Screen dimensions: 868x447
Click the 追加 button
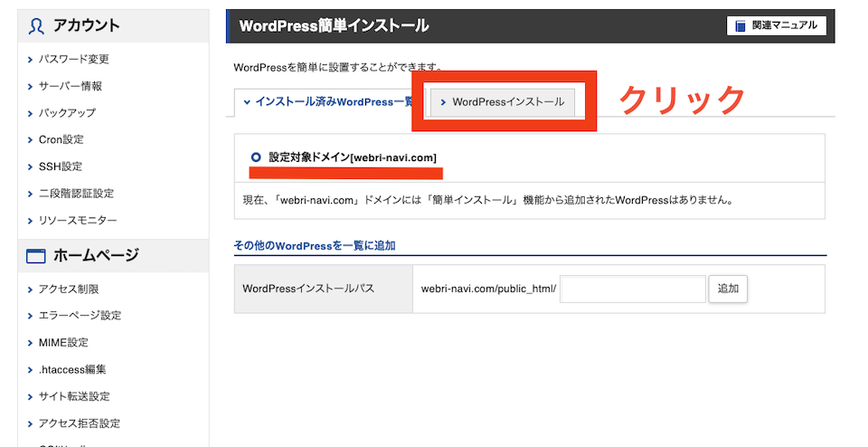tap(728, 289)
